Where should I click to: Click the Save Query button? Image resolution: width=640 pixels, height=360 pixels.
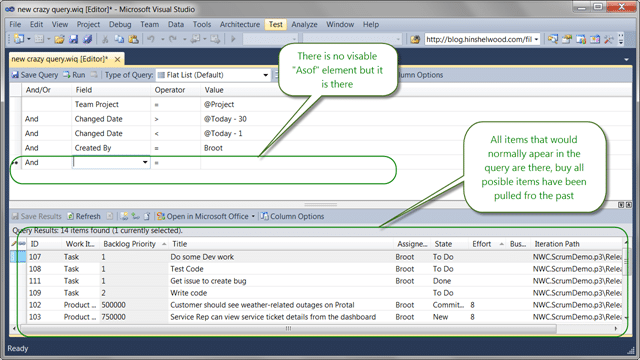35,75
